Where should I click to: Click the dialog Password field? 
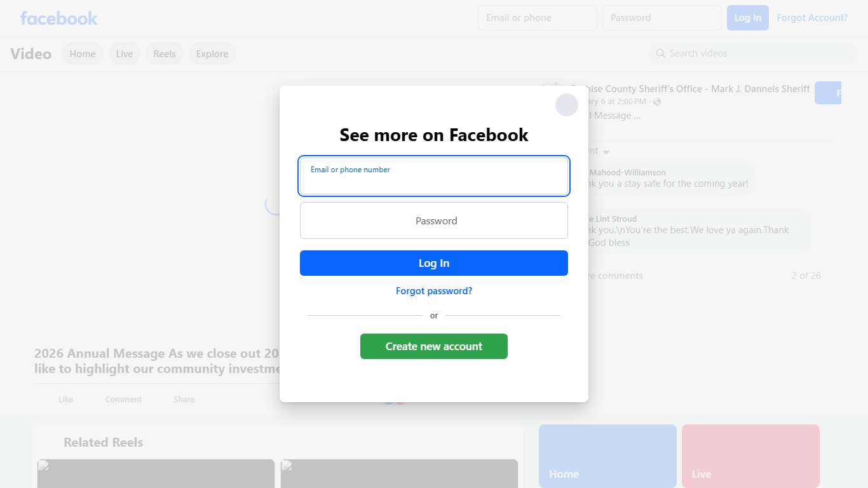tap(434, 220)
